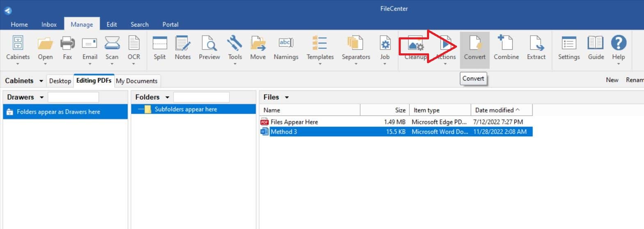Click the Word icon beside Method 3
The width and height of the screenshot is (644, 229).
[x=265, y=132]
